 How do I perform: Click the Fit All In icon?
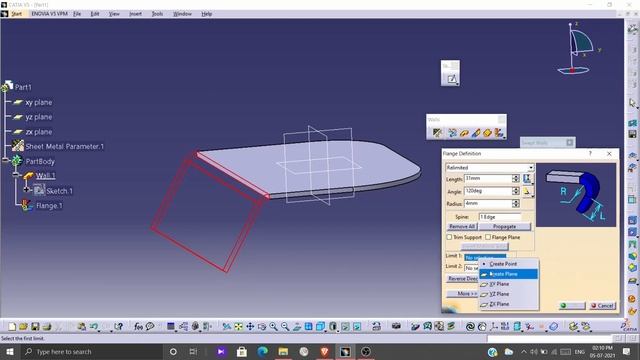[238, 327]
